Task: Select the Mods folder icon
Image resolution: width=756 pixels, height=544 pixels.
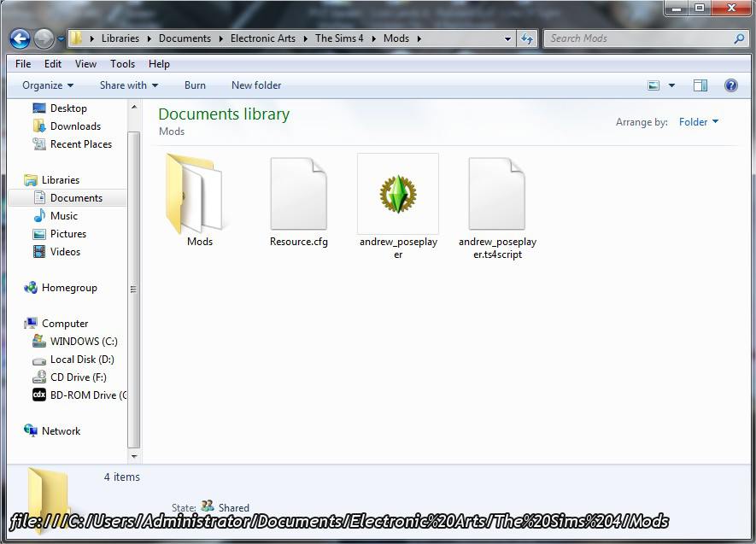Action: point(196,194)
